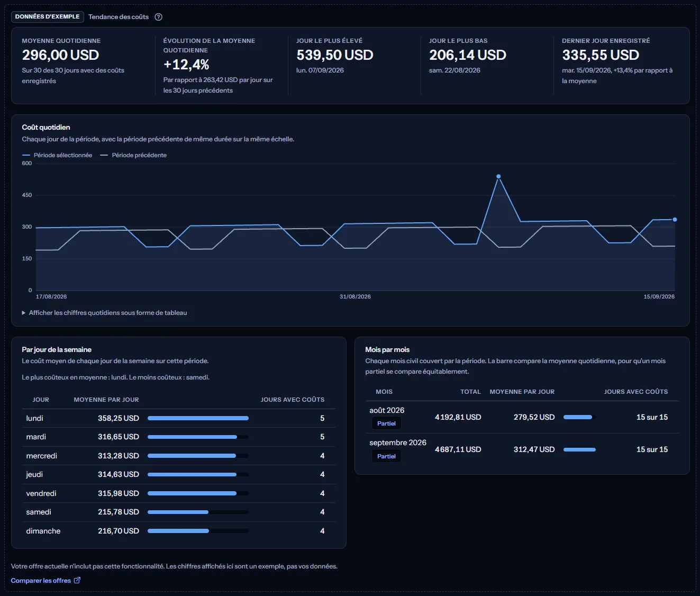Select the Période sélectionnée legend entry
This screenshot has height=596, width=700.
coord(57,155)
